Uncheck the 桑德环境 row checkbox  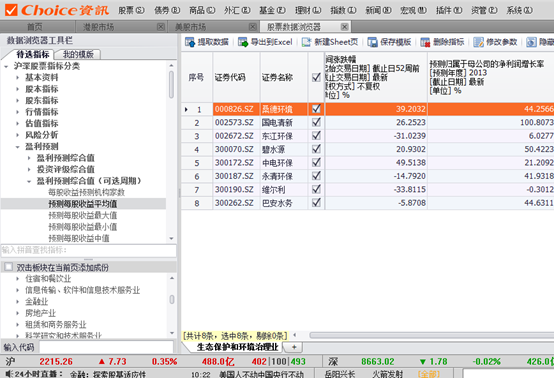317,109
